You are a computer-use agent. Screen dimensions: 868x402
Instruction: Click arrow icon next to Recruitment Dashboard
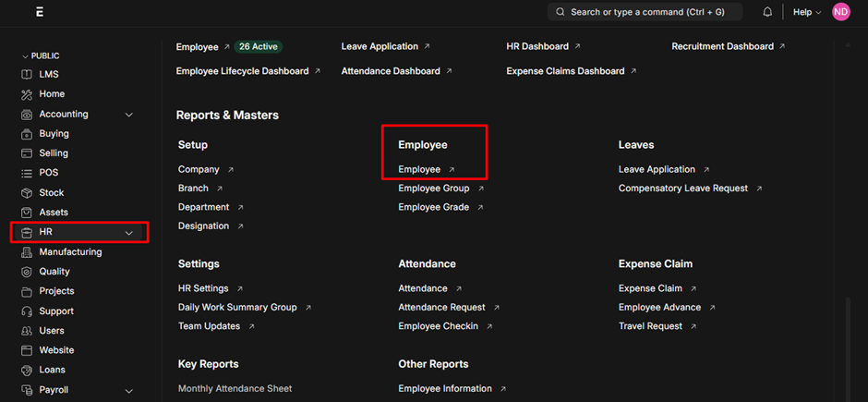(782, 46)
